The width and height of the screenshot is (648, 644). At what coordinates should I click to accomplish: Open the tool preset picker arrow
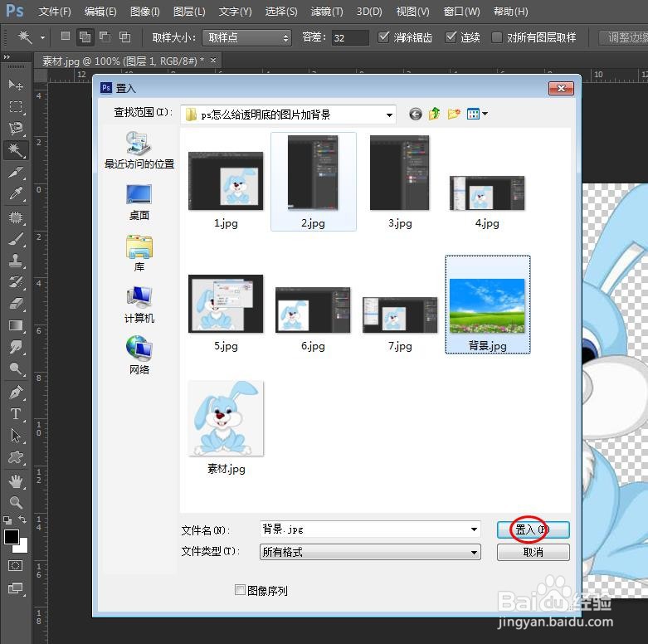(42, 37)
